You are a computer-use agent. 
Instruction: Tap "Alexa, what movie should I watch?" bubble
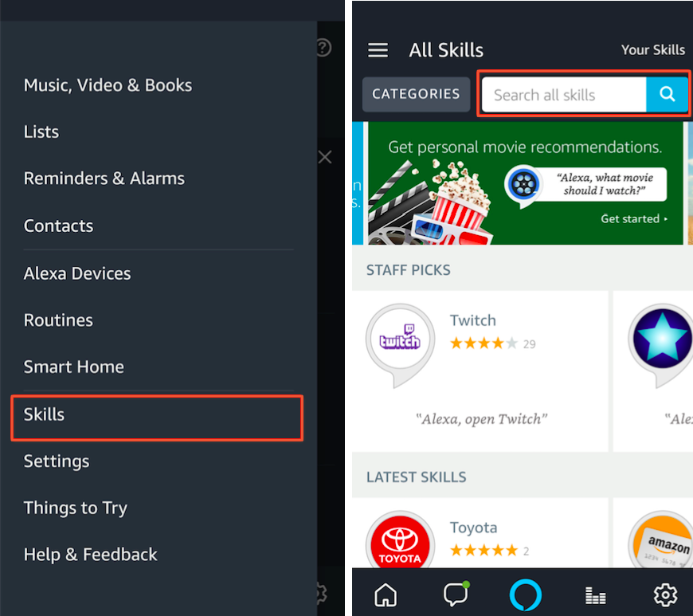604,184
